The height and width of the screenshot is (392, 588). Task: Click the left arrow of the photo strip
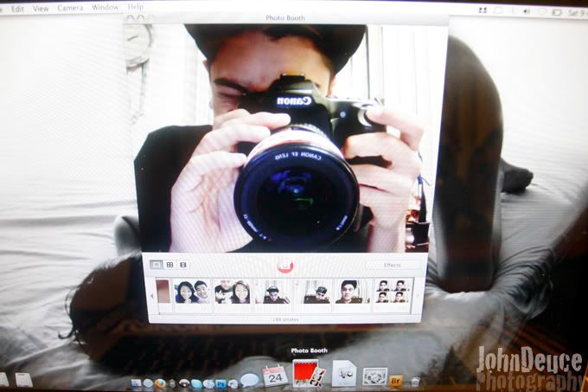pyautogui.click(x=152, y=296)
